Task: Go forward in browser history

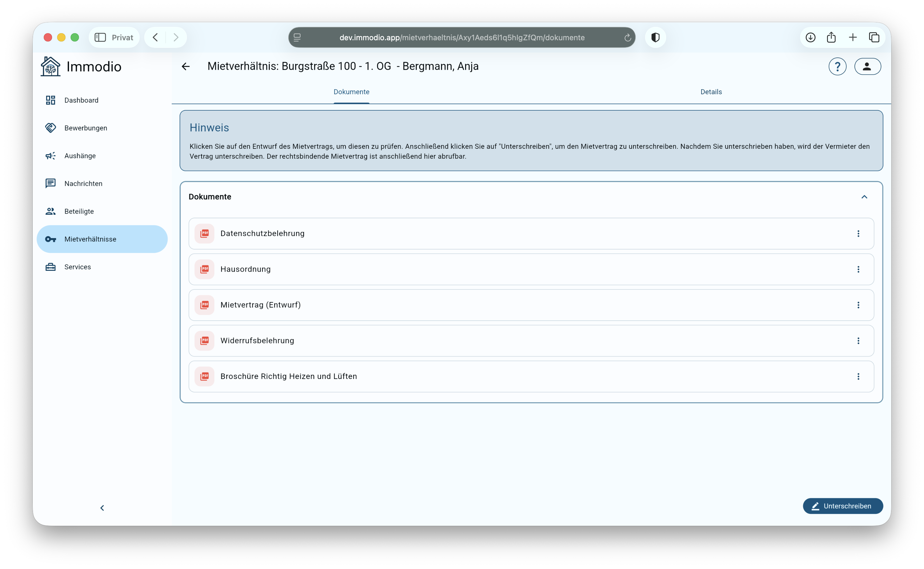Action: click(176, 38)
